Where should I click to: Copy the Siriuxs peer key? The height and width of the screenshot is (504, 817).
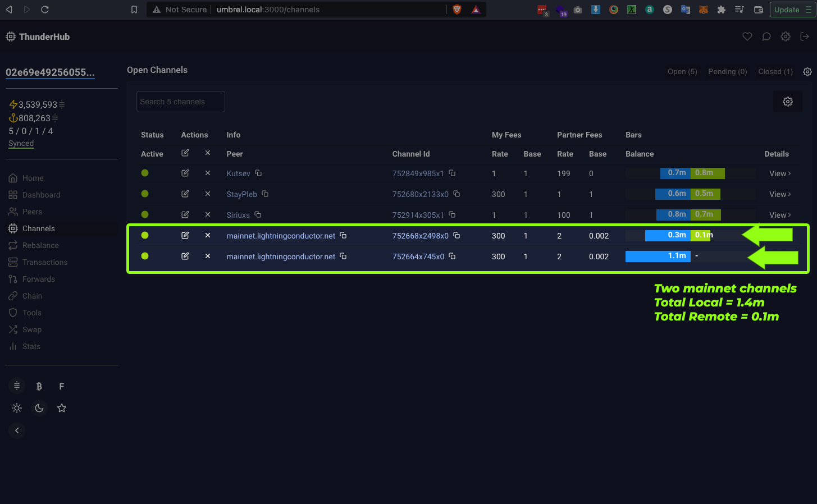tap(258, 214)
